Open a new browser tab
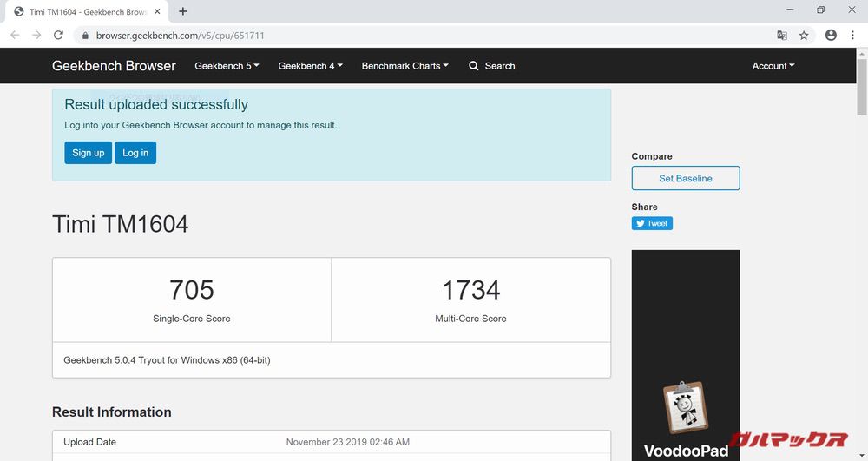The height and width of the screenshot is (461, 868). tap(183, 11)
